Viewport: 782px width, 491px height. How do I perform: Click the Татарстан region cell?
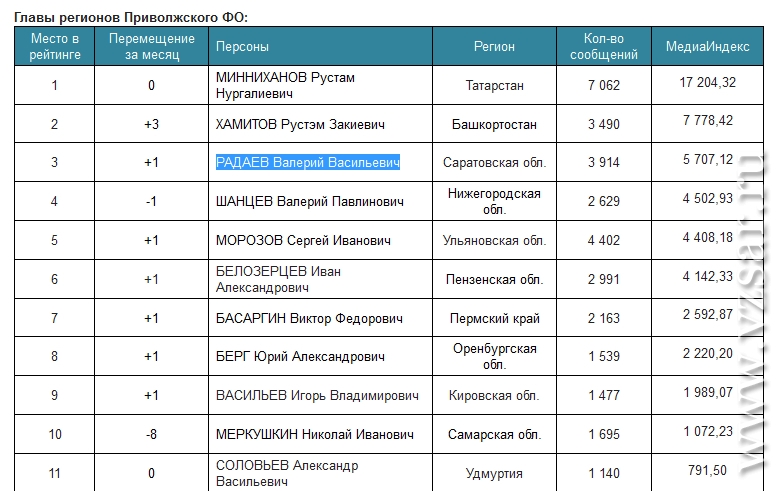point(494,85)
